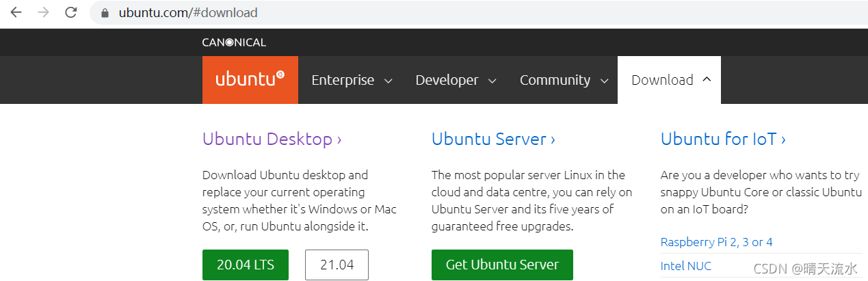Click the 21.04 version button
The image size is (868, 281).
tap(337, 265)
